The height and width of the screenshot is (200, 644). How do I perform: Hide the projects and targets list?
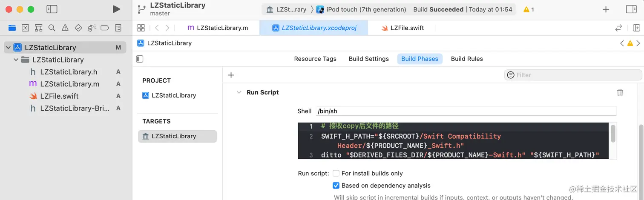(x=140, y=59)
